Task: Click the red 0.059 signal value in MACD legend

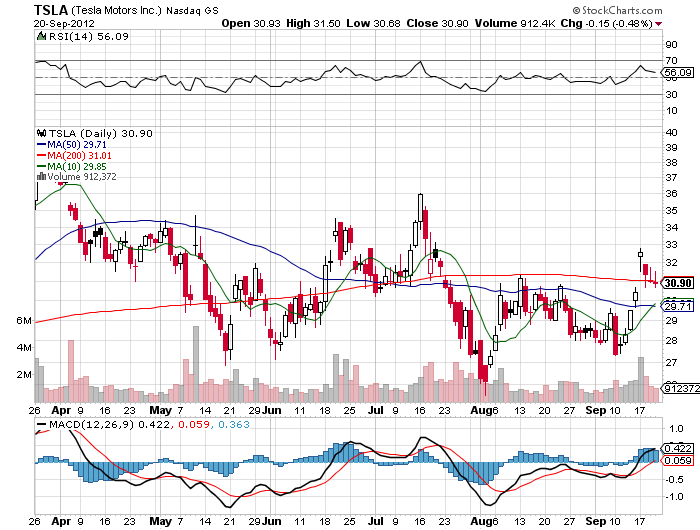Action: tap(194, 425)
